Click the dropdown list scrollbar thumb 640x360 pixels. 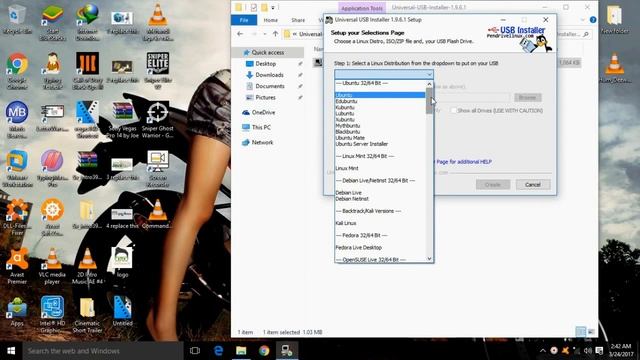coord(429,100)
